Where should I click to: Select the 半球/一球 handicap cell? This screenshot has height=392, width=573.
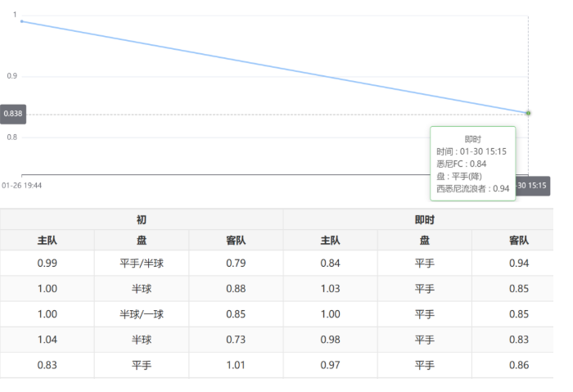click(x=142, y=314)
